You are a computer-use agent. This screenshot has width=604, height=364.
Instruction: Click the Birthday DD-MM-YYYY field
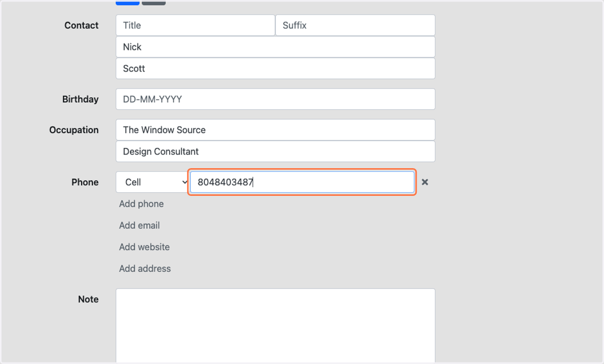coord(275,99)
